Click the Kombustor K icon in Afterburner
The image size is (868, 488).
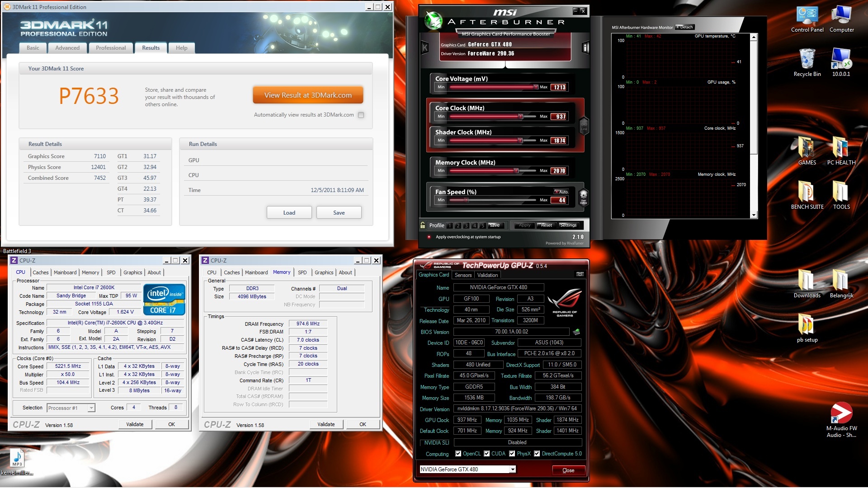point(425,47)
